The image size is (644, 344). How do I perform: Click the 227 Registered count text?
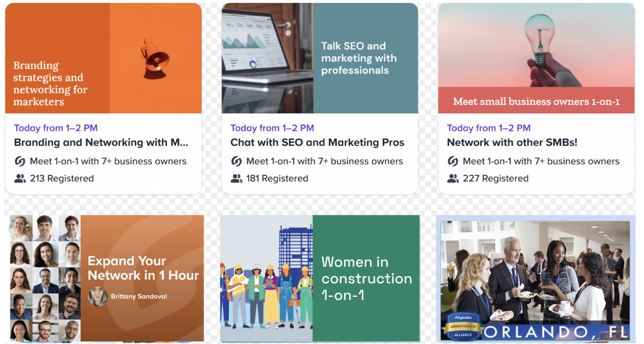[x=496, y=178]
